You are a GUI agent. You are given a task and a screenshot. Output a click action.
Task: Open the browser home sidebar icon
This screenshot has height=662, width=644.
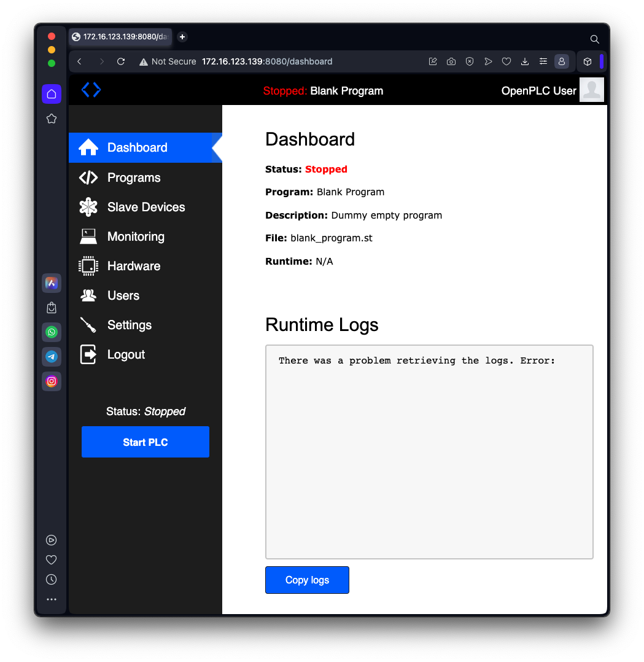tap(52, 94)
